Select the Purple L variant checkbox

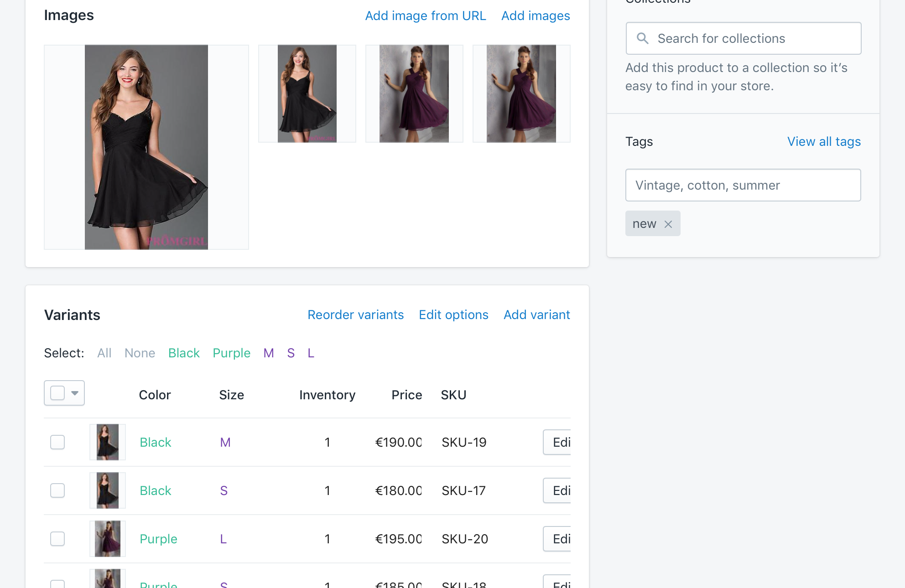click(x=57, y=539)
